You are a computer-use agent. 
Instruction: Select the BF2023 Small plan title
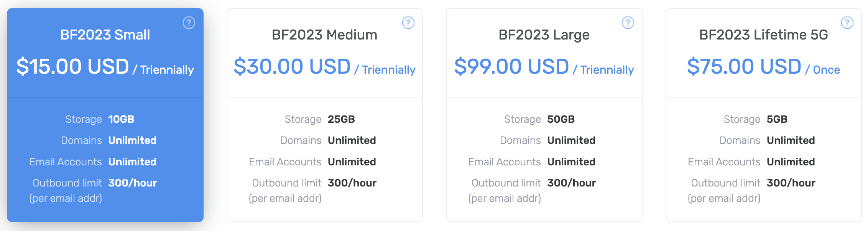[x=105, y=35]
